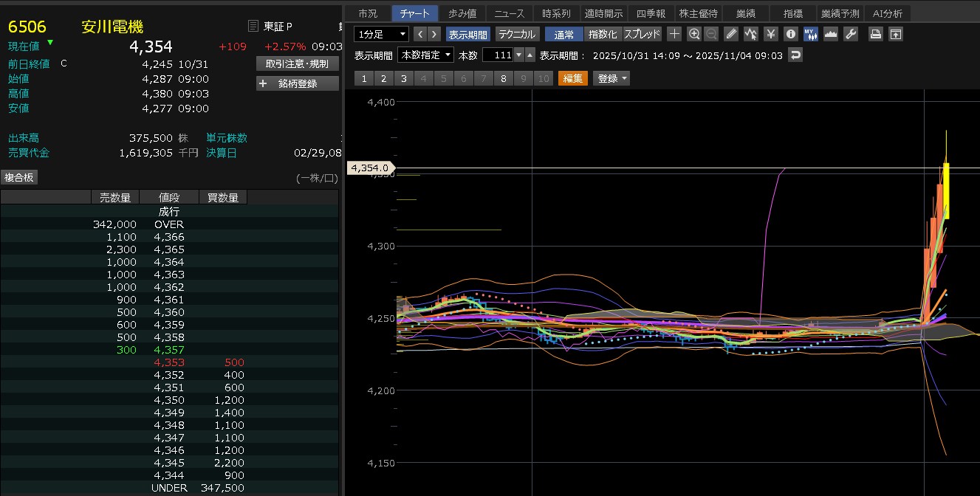This screenshot has width=980, height=496.
Task: Open the 四季報 tab
Action: click(x=650, y=13)
